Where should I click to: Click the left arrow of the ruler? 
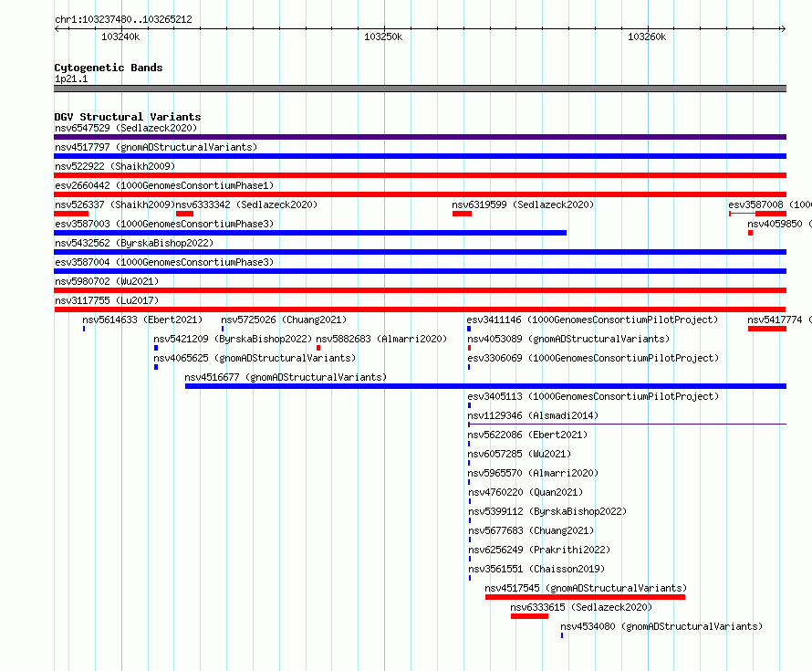coord(57,29)
